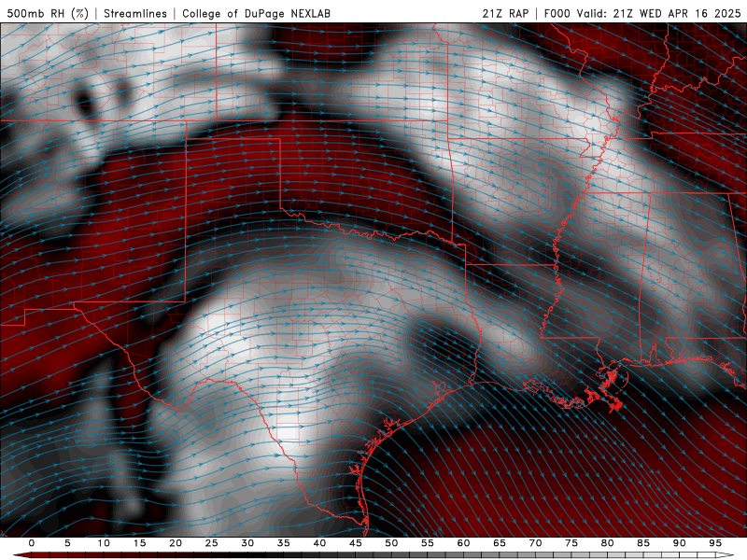Click the '15' label on the RH scale

click(139, 543)
